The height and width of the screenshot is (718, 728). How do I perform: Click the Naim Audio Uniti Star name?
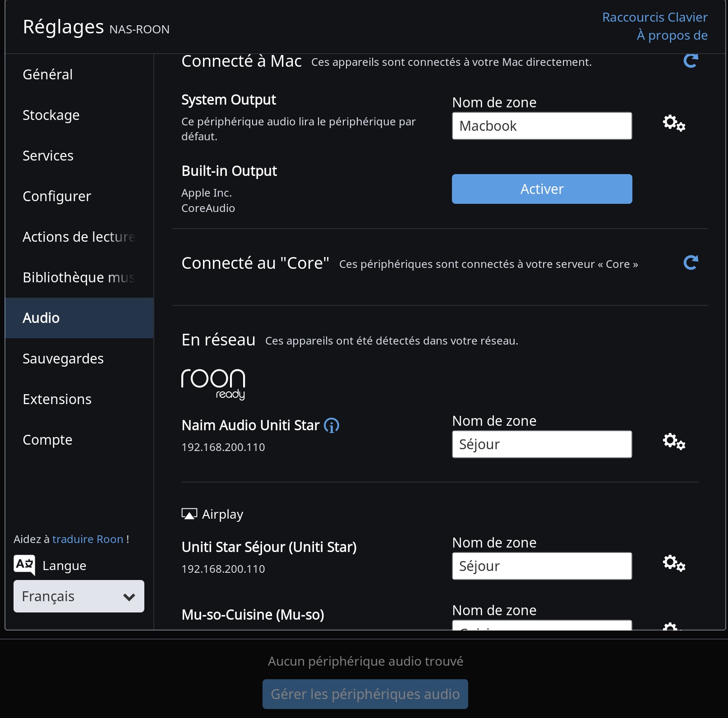(250, 425)
